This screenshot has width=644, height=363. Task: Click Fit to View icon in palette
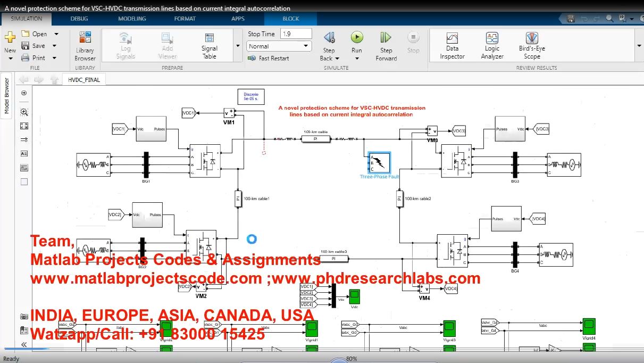[24, 126]
